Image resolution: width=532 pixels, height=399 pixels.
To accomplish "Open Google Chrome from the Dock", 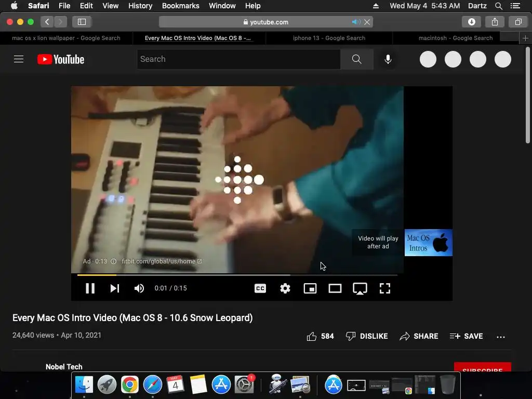I will [129, 385].
